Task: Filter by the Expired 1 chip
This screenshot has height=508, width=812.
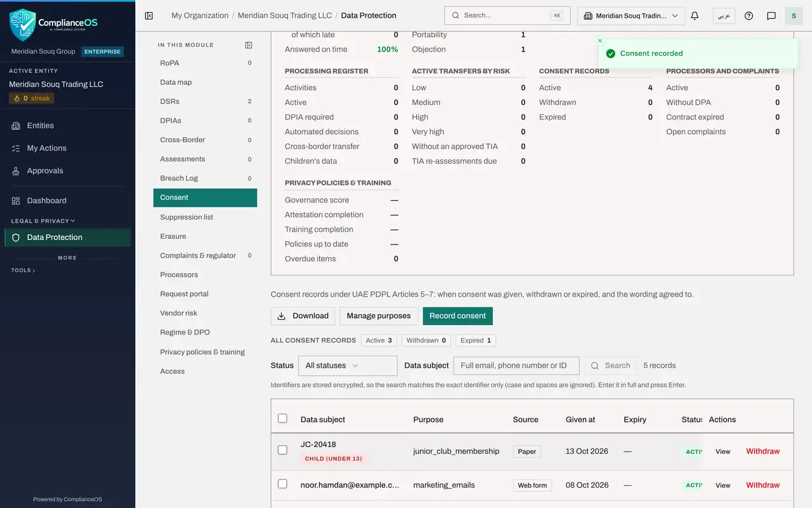Action: coord(476,340)
